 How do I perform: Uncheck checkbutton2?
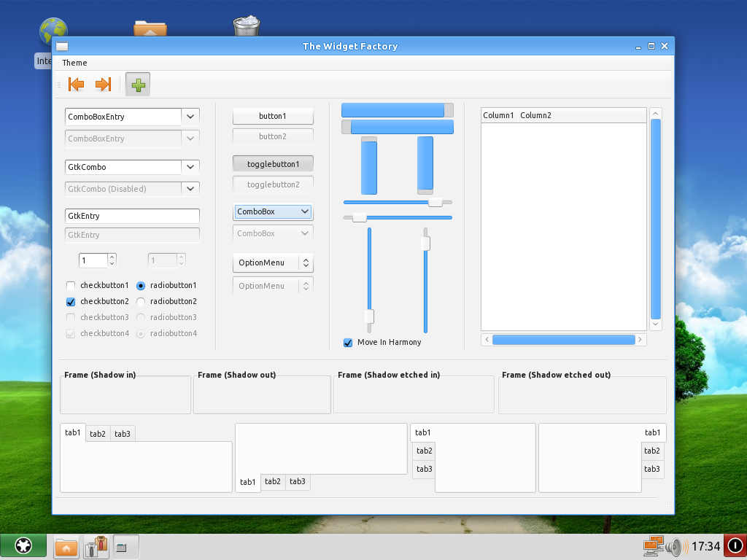pos(71,301)
